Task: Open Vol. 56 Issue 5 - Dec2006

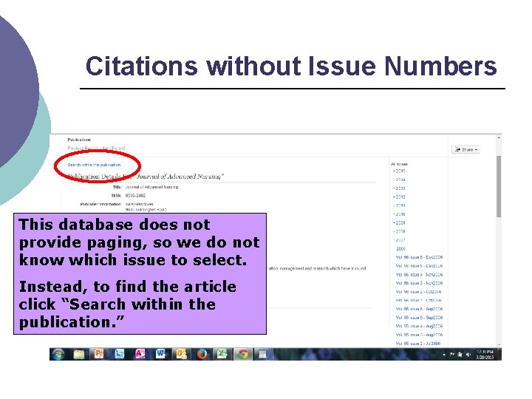Action: tap(419, 266)
